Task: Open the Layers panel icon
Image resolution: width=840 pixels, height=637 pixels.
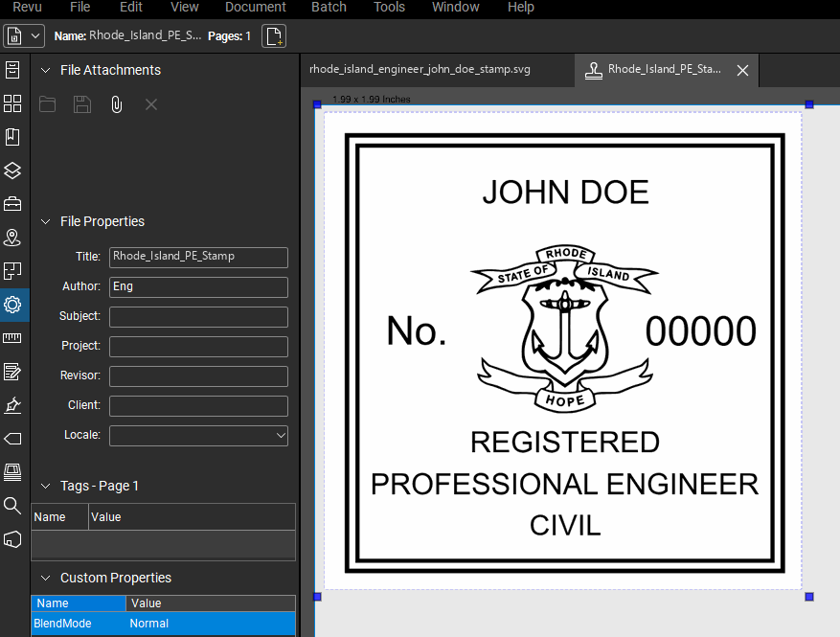Action: pyautogui.click(x=12, y=171)
